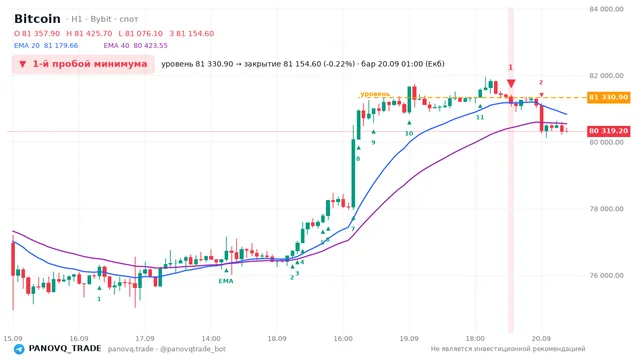Click the 18:00 time axis label
The height and width of the screenshot is (360, 640).
[475, 338]
